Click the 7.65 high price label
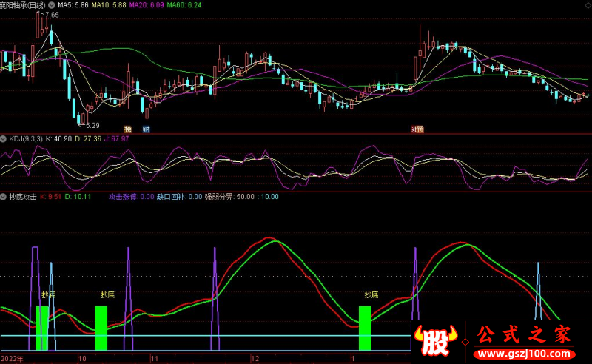Screen dimensions: 592x364 [51, 15]
